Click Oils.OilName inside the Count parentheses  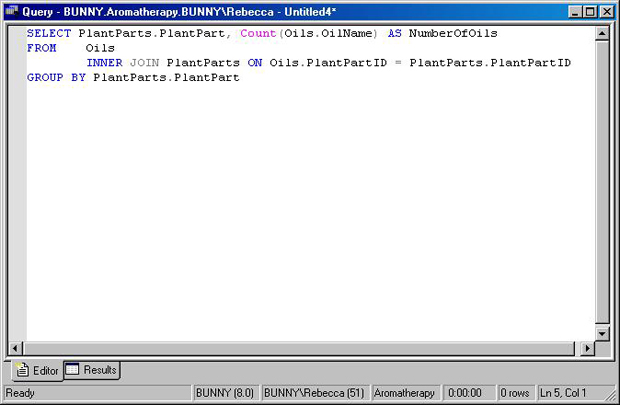(328, 33)
